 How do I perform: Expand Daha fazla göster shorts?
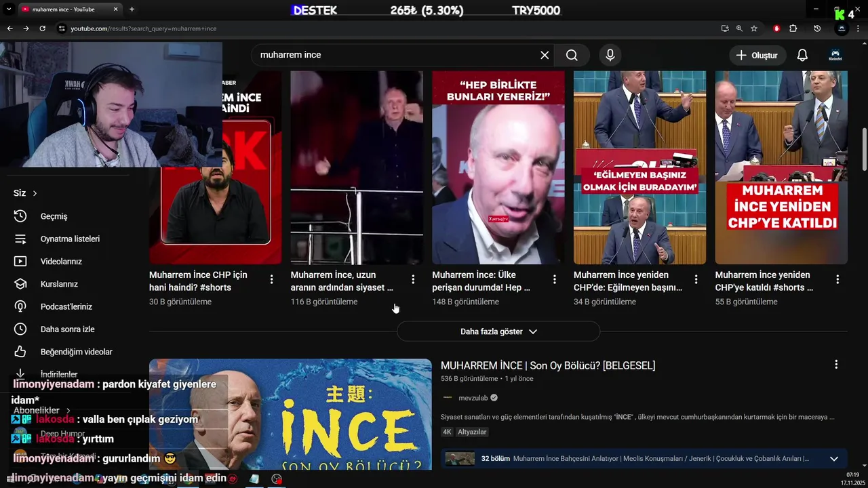tap(498, 331)
